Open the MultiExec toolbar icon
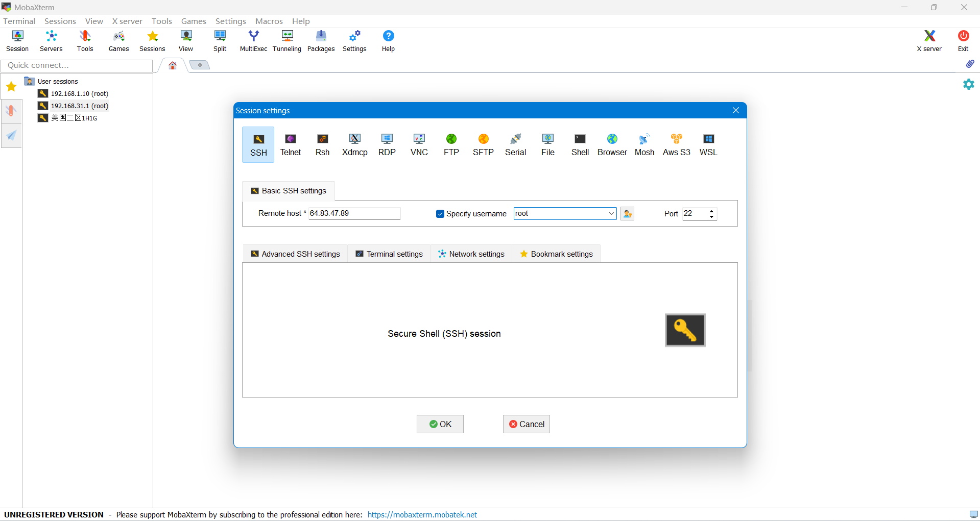The image size is (980, 521). click(x=254, y=41)
